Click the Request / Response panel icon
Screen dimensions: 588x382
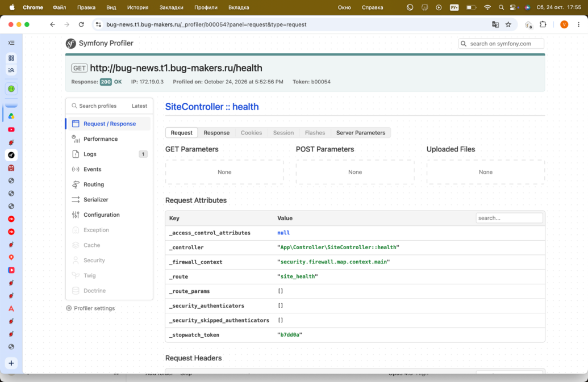(76, 124)
